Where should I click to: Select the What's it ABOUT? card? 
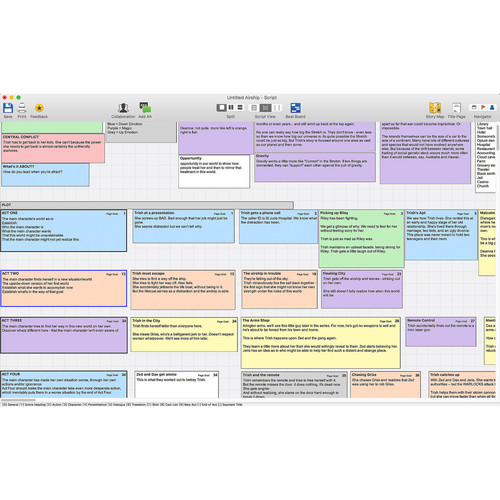pyautogui.click(x=46, y=175)
